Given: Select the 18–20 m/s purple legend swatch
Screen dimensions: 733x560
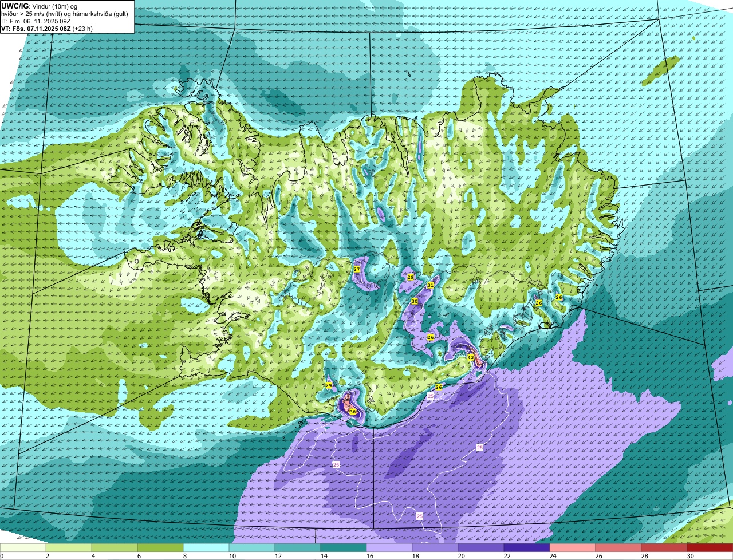Looking at the screenshot, I should click(x=435, y=547).
